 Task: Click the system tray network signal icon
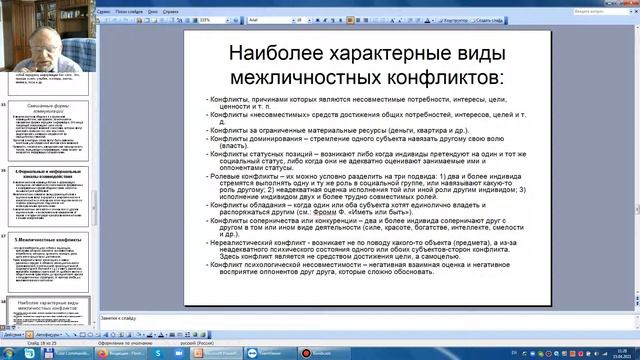[604, 354]
